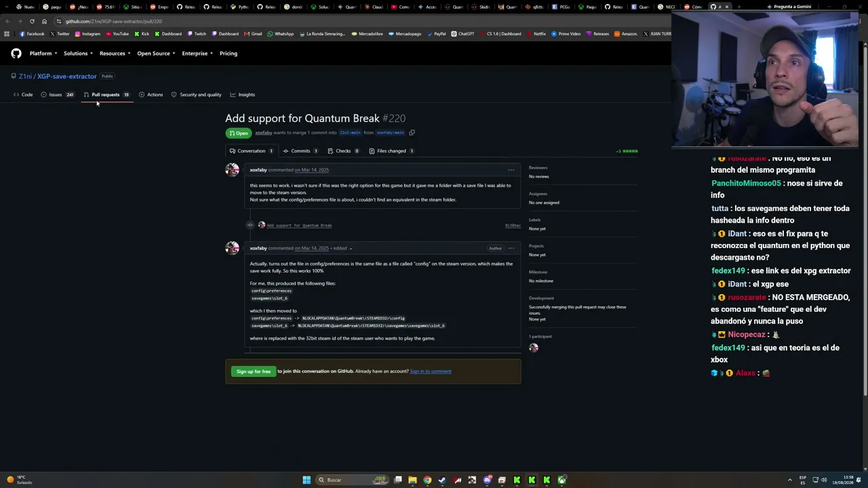
Task: Go to the browser home page
Action: click(x=44, y=21)
